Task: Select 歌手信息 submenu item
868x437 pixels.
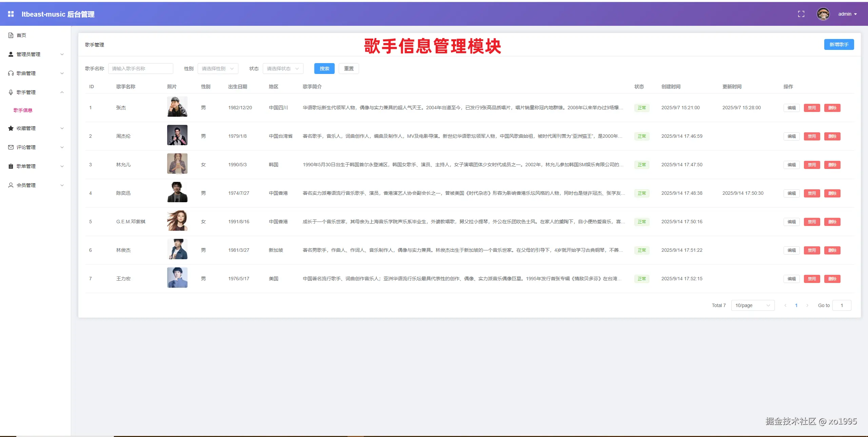Action: click(x=23, y=110)
